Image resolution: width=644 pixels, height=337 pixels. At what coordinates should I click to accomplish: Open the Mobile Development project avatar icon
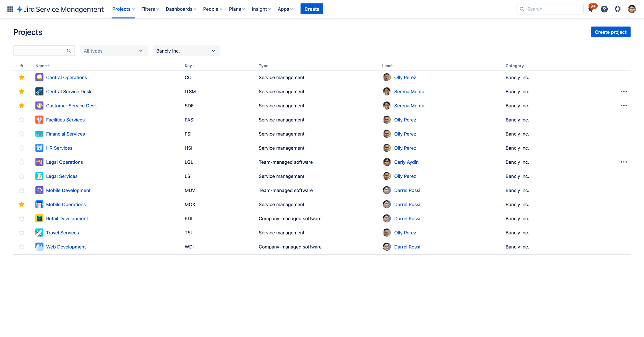[39, 190]
